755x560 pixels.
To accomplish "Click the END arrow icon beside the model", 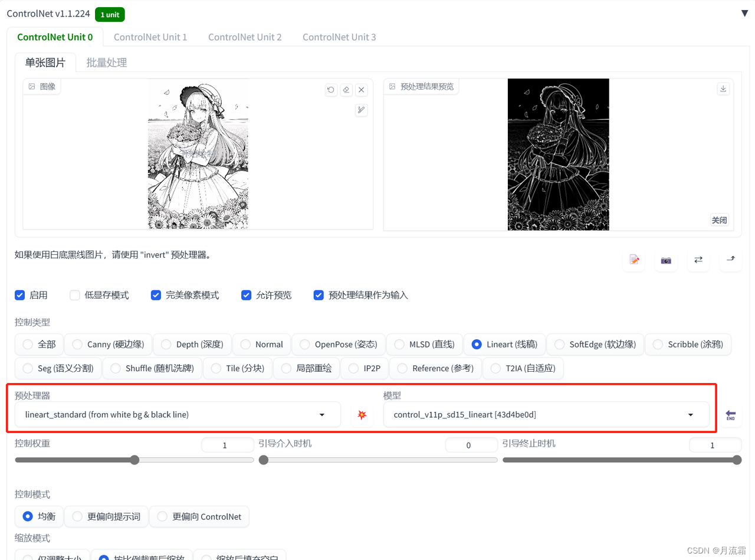I will [x=730, y=415].
